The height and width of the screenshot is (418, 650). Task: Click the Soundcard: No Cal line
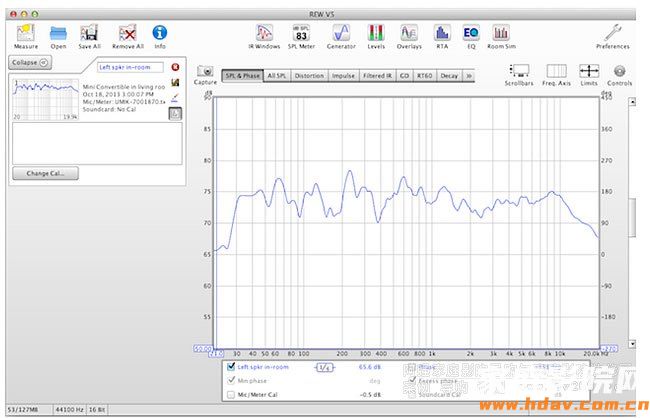pos(109,109)
